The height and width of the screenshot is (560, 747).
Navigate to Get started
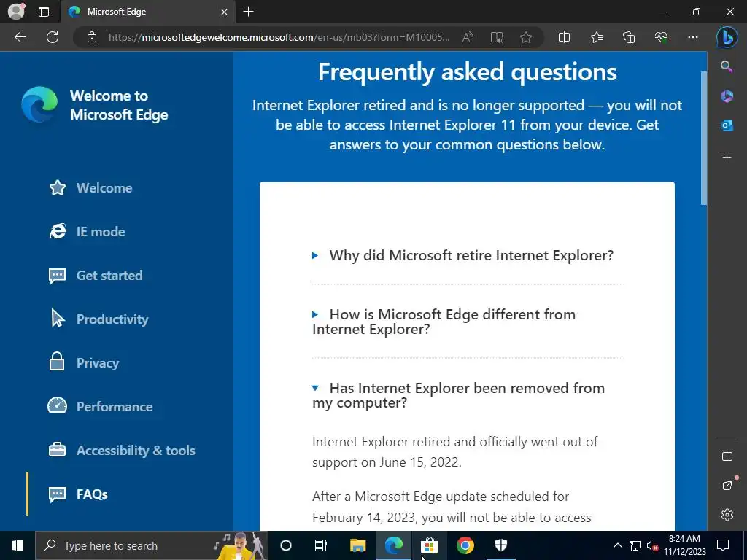point(96,276)
